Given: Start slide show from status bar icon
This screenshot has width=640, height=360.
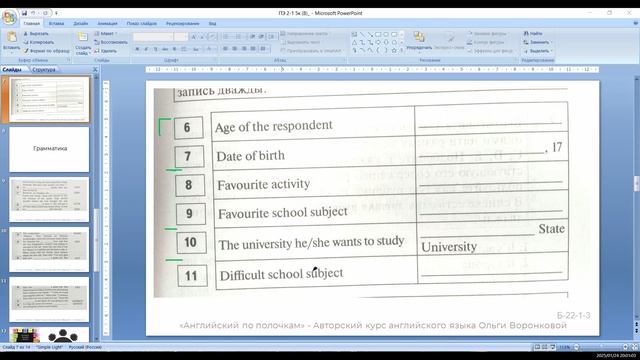Looking at the screenshot, I should 553,347.
